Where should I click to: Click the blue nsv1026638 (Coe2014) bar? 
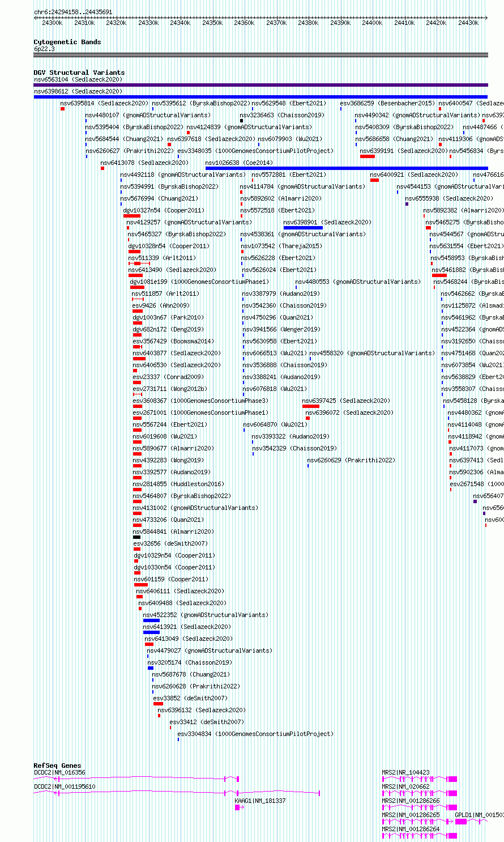click(x=347, y=168)
